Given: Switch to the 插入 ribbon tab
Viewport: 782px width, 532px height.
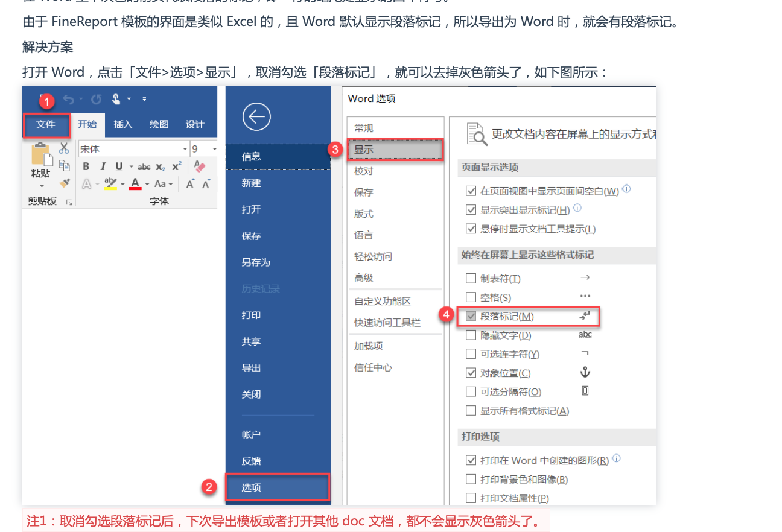Looking at the screenshot, I should [123, 125].
